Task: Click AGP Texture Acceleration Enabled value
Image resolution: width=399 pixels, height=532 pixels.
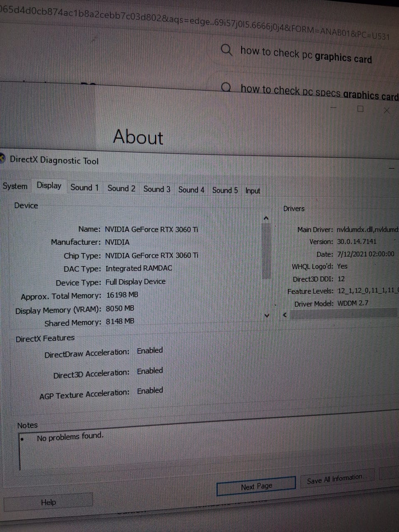Action: click(150, 391)
